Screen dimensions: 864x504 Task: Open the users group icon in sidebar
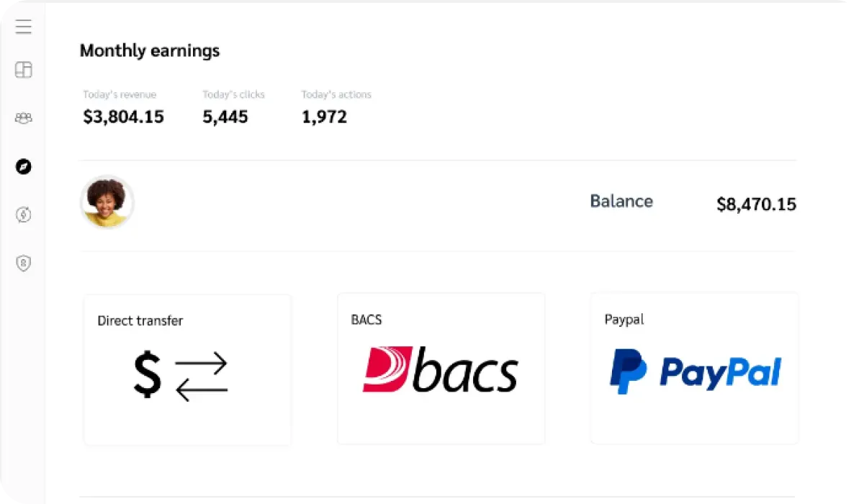[24, 118]
